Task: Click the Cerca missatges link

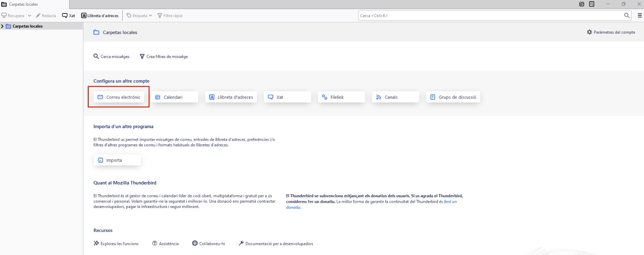Action: coord(111,56)
